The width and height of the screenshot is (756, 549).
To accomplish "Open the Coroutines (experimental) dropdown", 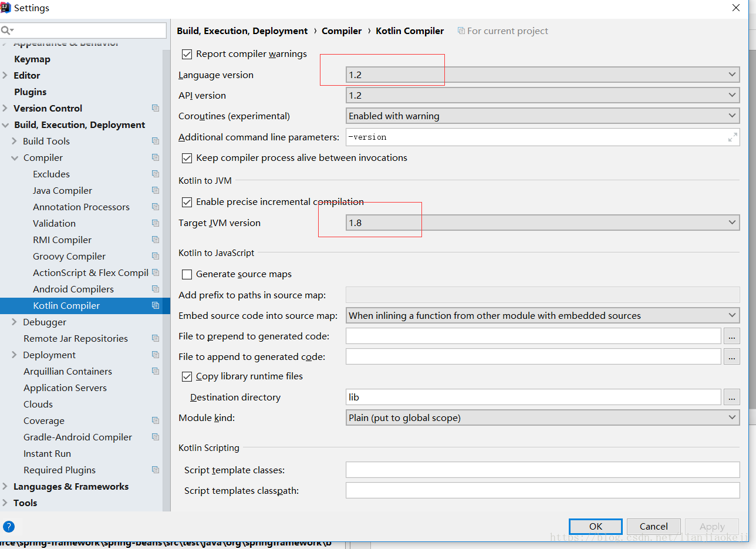I will tap(543, 116).
